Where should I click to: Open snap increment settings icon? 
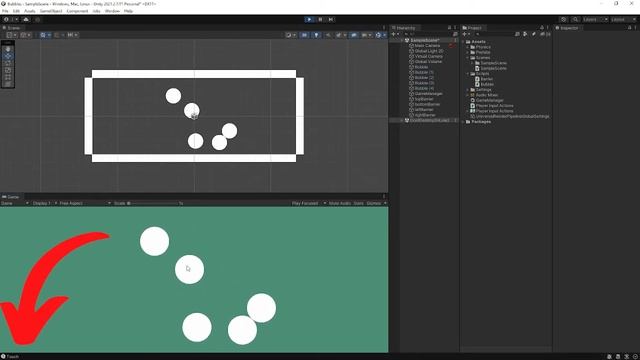coord(72,35)
